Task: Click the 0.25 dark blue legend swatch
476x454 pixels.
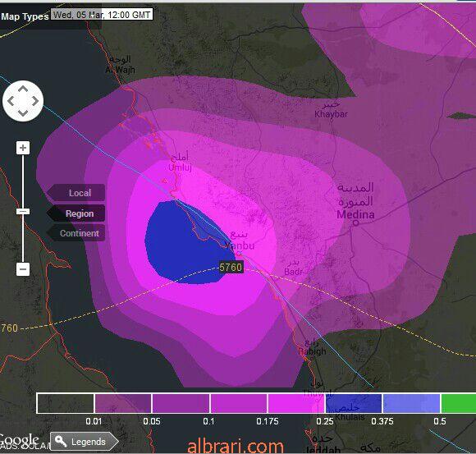Action: [x=354, y=403]
